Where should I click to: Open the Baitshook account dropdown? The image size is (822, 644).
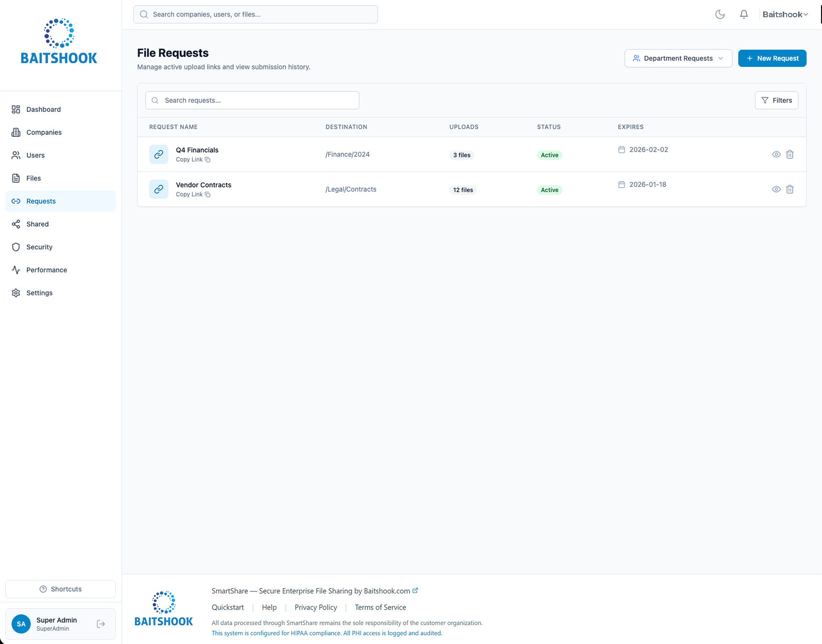coord(785,14)
